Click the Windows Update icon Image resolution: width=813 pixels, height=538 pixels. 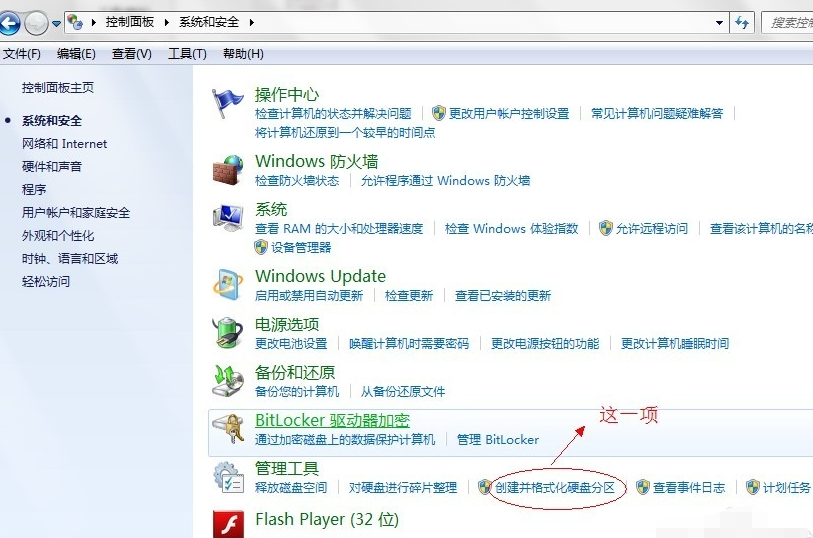click(228, 285)
